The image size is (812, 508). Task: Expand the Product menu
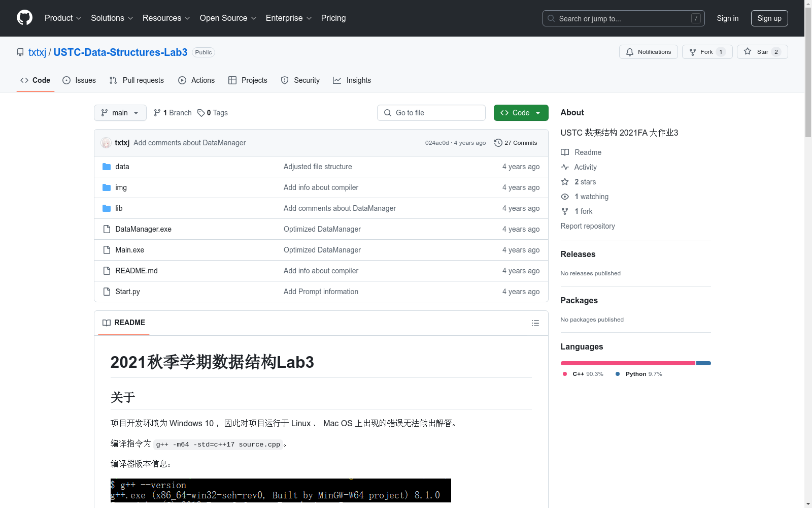click(x=63, y=18)
